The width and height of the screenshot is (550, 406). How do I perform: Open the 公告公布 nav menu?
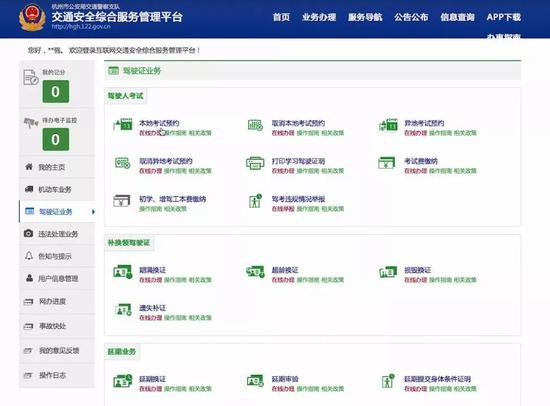click(x=411, y=17)
